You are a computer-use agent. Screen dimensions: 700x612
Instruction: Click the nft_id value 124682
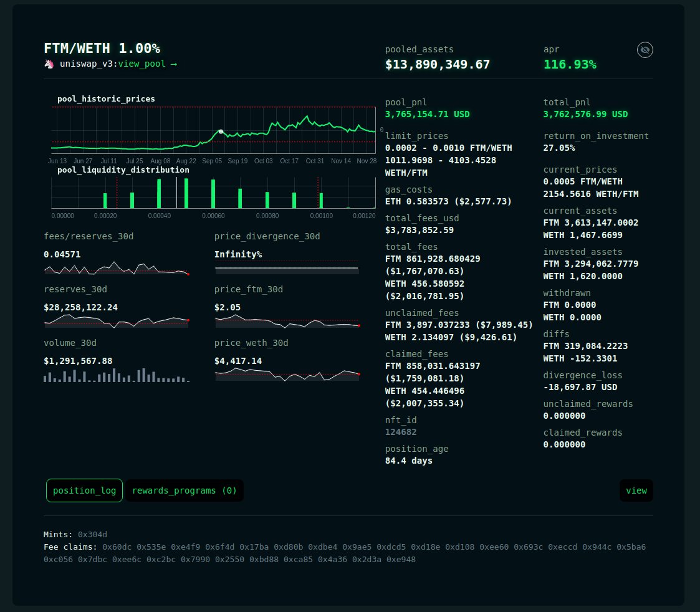[401, 432]
